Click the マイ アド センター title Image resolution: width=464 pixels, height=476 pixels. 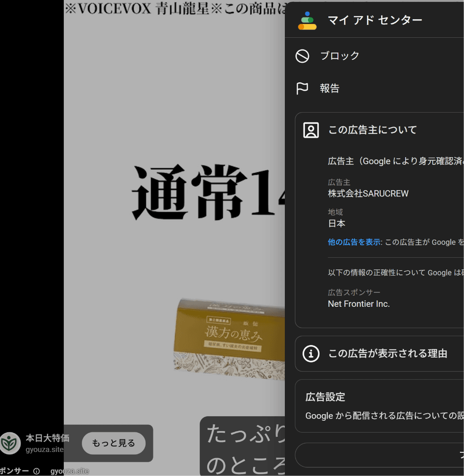[x=375, y=20]
